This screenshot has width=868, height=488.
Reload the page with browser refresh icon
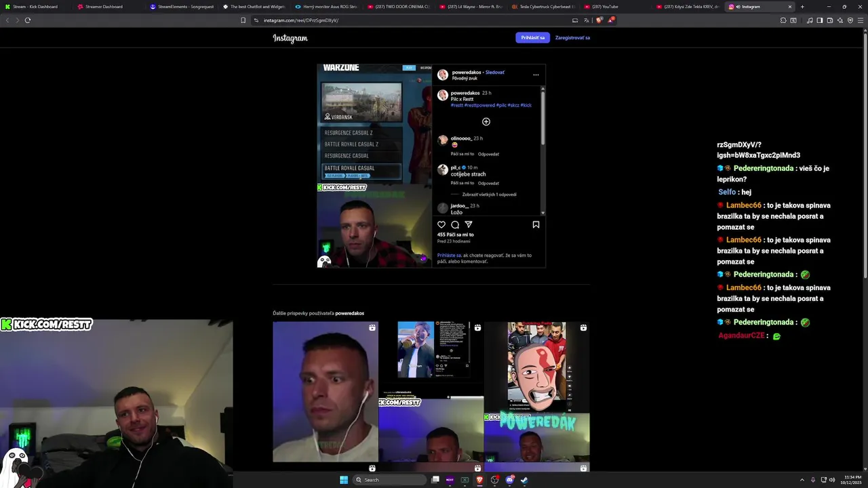(x=28, y=20)
